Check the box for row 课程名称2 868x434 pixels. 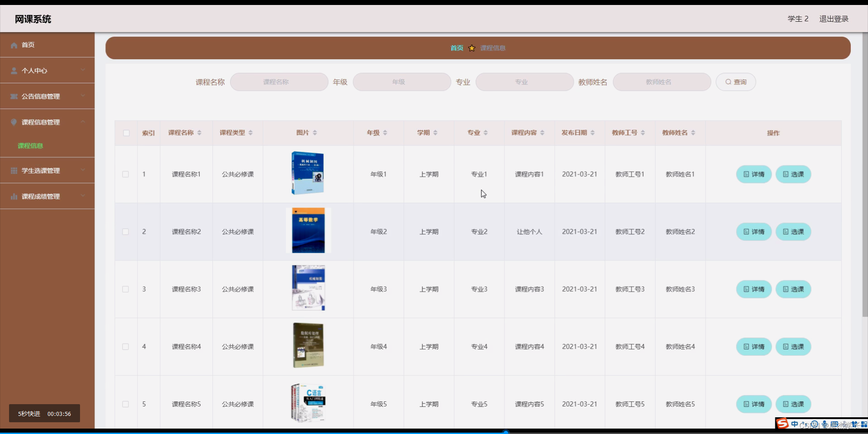coord(126,232)
